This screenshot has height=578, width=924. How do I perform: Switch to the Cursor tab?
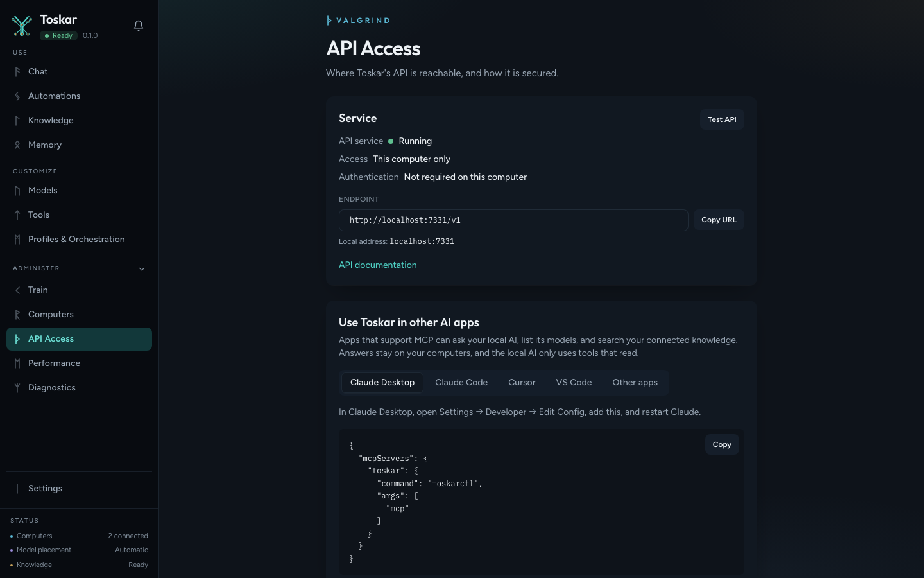click(x=522, y=383)
